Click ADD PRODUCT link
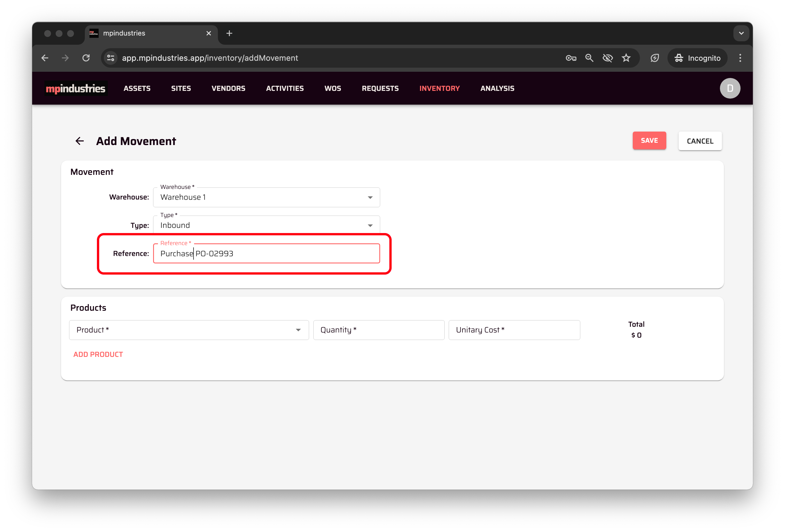 click(x=98, y=354)
